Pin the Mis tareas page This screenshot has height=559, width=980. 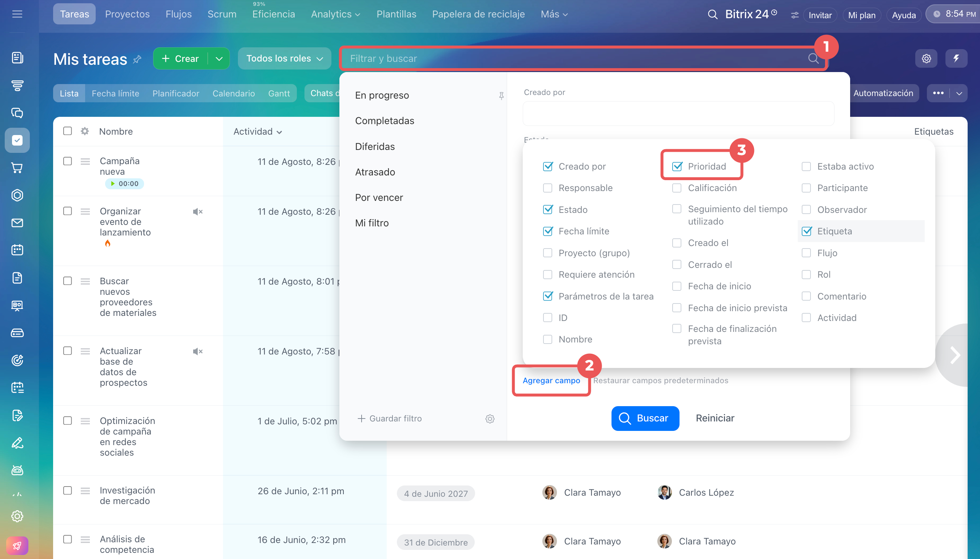click(x=137, y=60)
